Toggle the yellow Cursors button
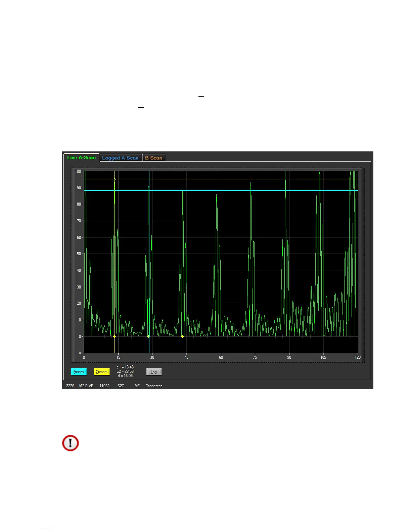 click(101, 372)
